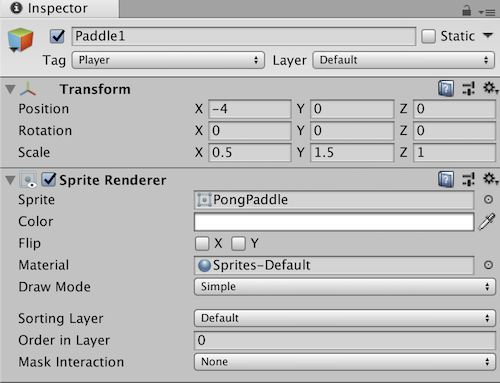Open the Draw Mode dropdown
The image size is (500, 383).
(x=345, y=287)
